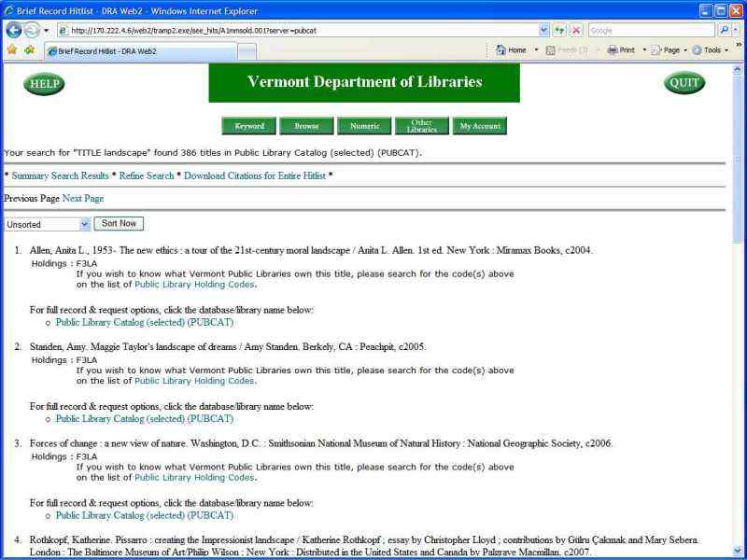Open the Tools toolbar menu
The image size is (747, 560).
click(710, 50)
